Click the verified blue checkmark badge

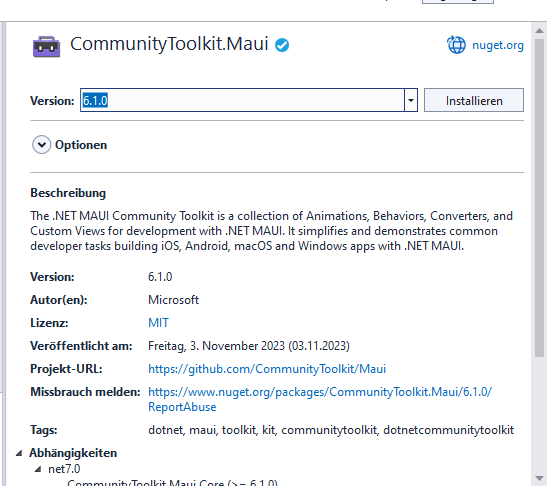(x=282, y=45)
